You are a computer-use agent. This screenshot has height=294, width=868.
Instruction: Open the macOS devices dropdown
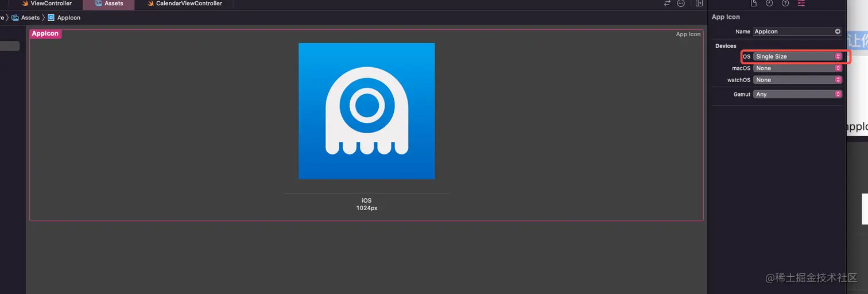[797, 68]
